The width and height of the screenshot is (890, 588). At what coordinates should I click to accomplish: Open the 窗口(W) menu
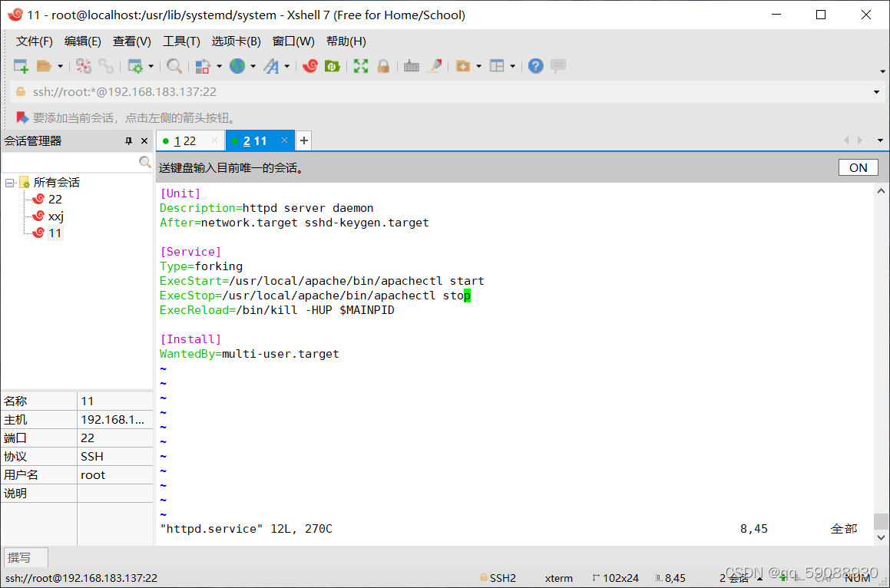point(293,41)
